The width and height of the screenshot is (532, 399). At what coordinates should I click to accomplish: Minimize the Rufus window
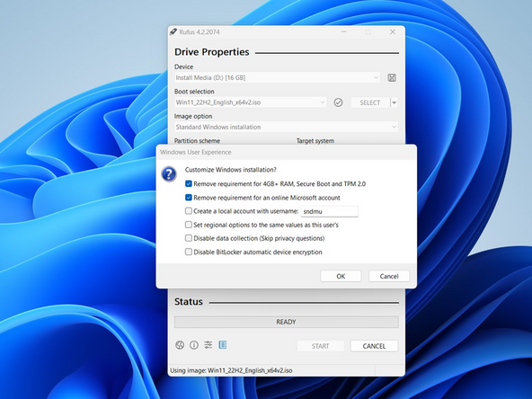pos(343,31)
